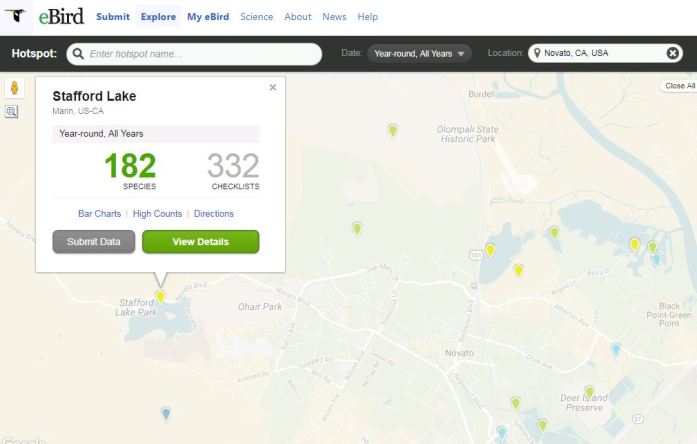Click the magnifier icon in hotspot search
Viewport: 697px width, 444px height.
click(78, 54)
